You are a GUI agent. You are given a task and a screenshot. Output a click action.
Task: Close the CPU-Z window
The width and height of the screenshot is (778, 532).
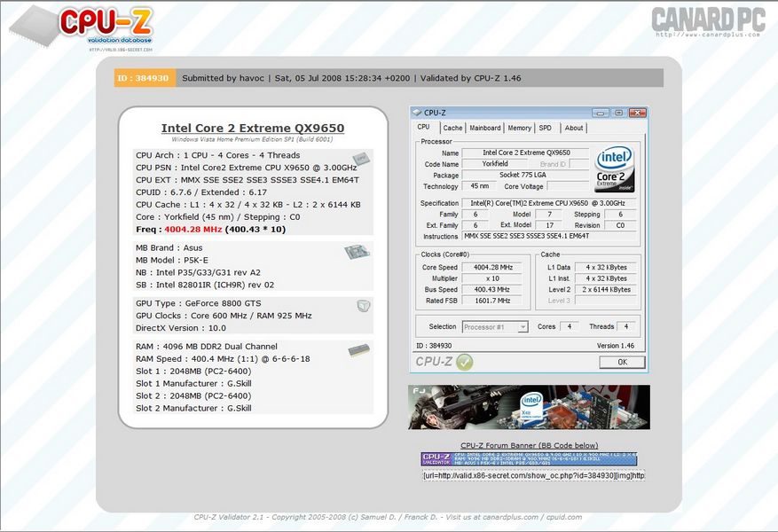[x=637, y=113]
